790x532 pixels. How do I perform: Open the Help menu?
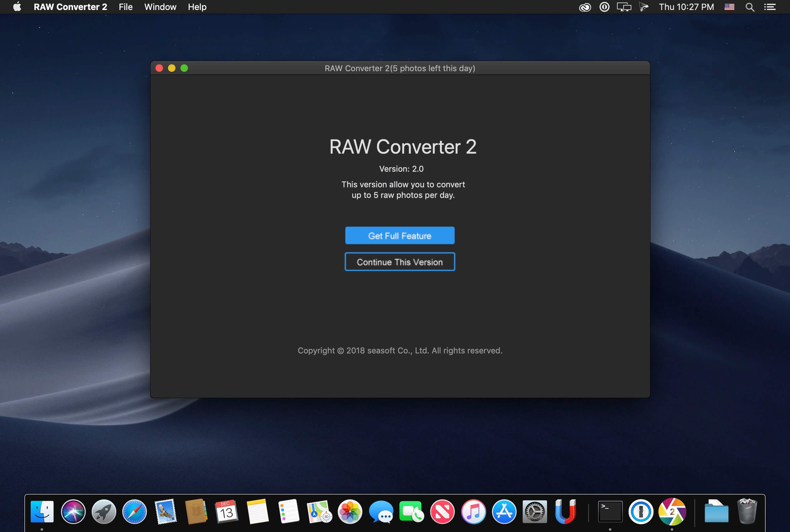pyautogui.click(x=197, y=7)
